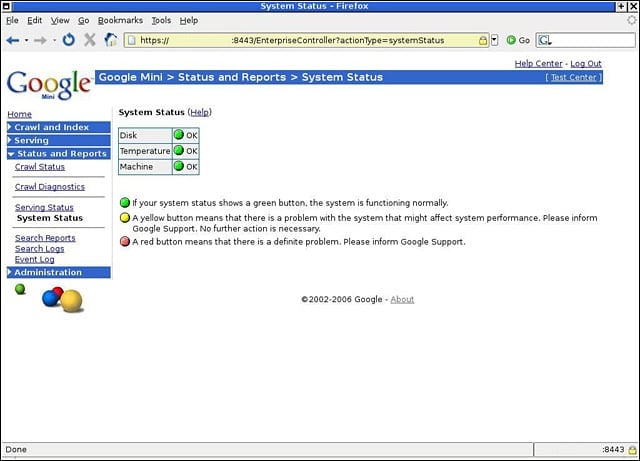Click the Machine green status indicator
The width and height of the screenshot is (640, 461).
[179, 166]
